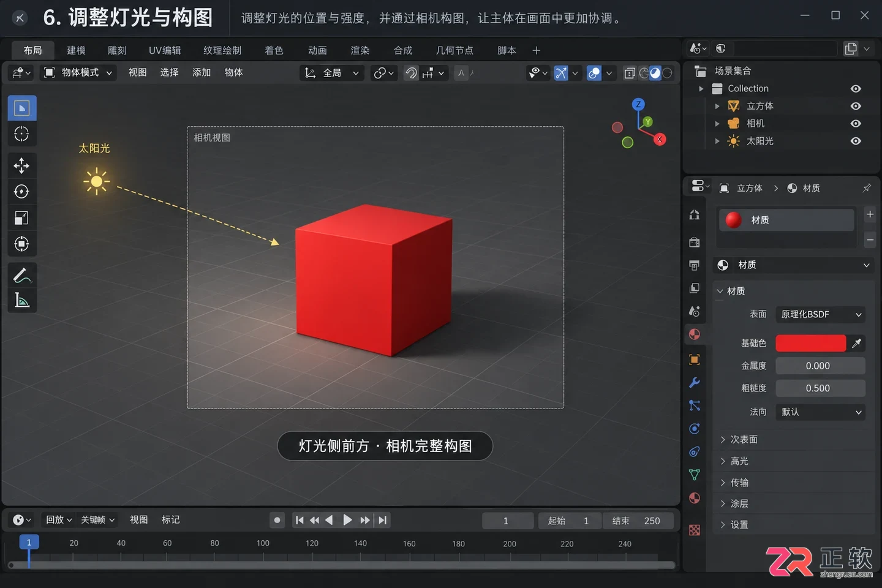Pin the properties panel with the pin icon
The image size is (882, 588).
pyautogui.click(x=867, y=188)
